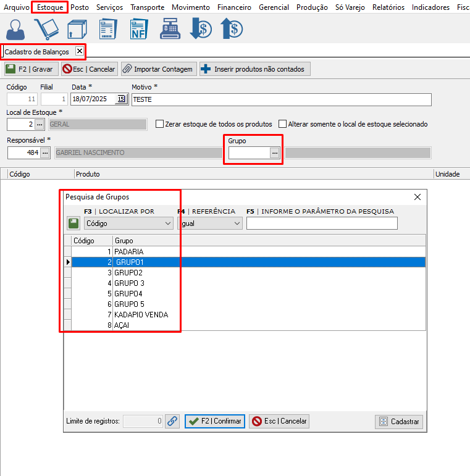
Task: Click the chain link icon beside record limit
Action: pos(172,421)
